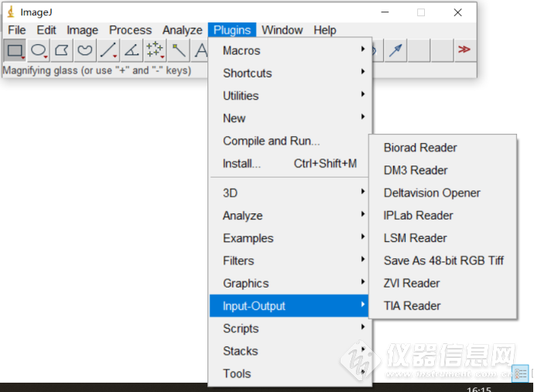Select the Multi-point tool
534x392 pixels.
coord(155,50)
